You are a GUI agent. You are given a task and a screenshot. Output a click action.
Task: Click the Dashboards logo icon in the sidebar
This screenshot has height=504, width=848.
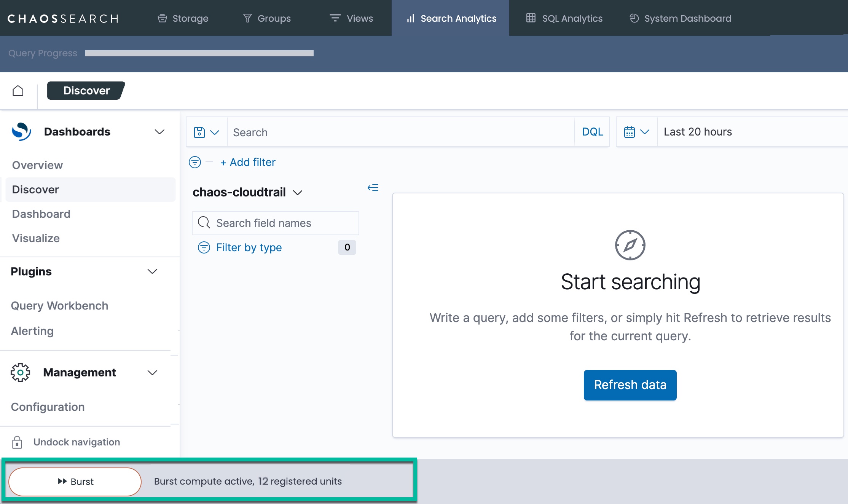point(21,132)
